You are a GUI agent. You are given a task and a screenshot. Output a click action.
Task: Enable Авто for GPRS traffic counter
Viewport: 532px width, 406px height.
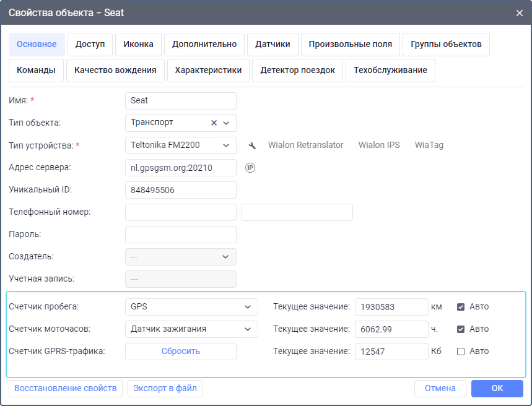461,351
